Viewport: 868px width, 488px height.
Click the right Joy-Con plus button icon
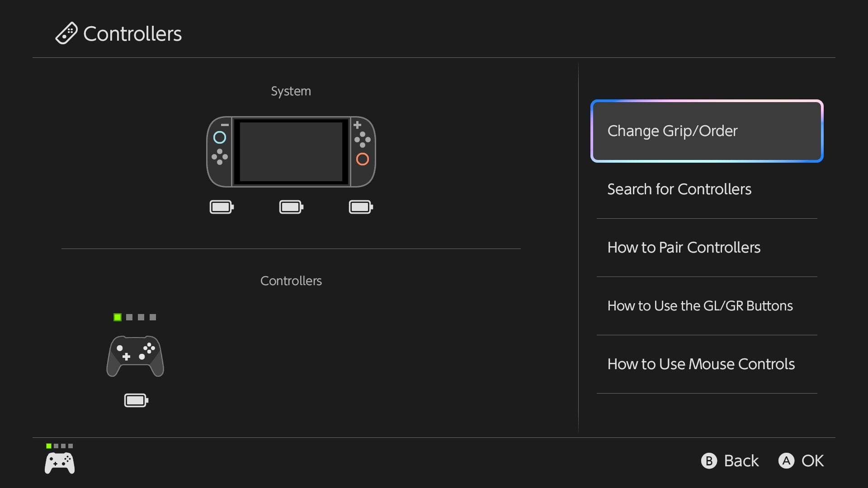pyautogui.click(x=357, y=125)
